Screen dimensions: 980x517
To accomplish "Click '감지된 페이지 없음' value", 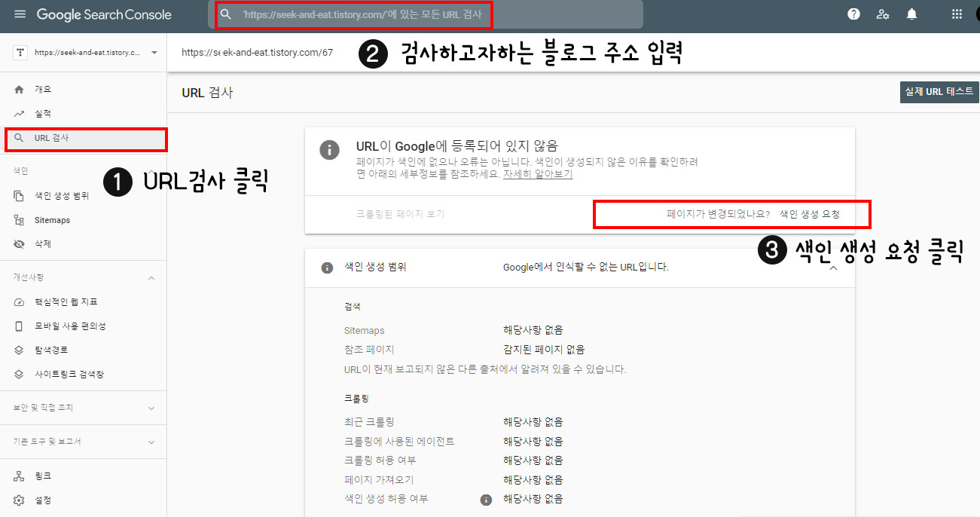I will point(544,350).
